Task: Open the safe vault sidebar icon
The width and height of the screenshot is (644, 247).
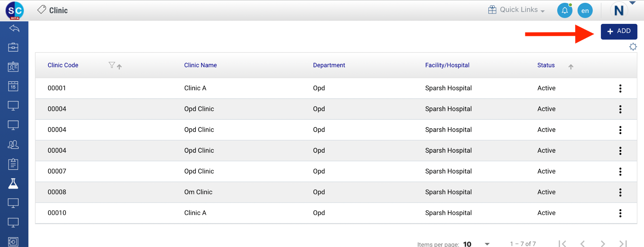Action: tap(13, 242)
